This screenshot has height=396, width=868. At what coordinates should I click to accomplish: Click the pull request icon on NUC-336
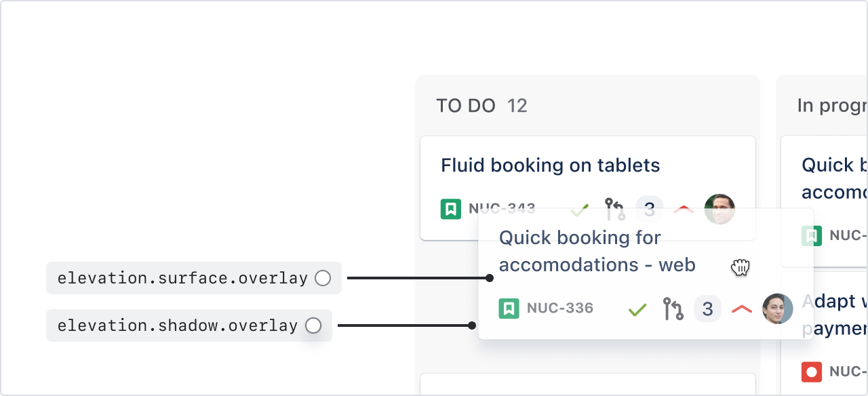673,309
